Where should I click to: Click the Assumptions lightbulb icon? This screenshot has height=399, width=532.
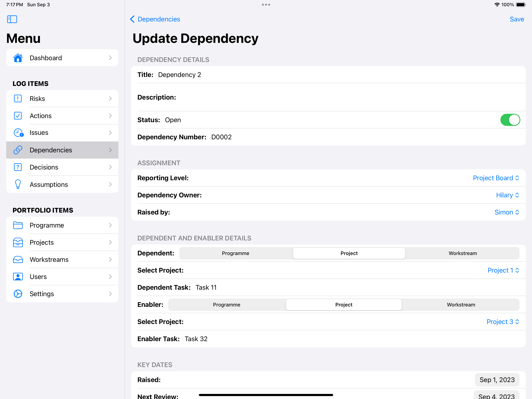pos(18,184)
